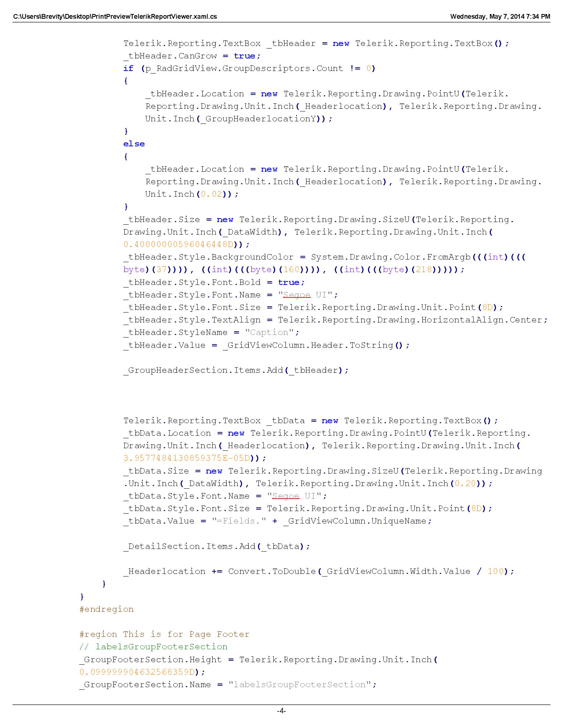Click the file path PrintPreviewTelerikReportViewer.xaml.cs in the header
Image resolution: width=563 pixels, height=728 pixels.
[x=115, y=17]
